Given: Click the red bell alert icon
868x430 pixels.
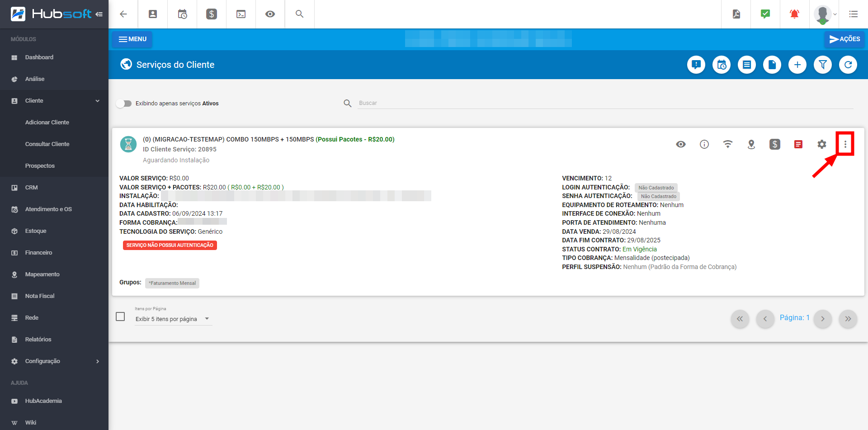Looking at the screenshot, I should tap(794, 14).
